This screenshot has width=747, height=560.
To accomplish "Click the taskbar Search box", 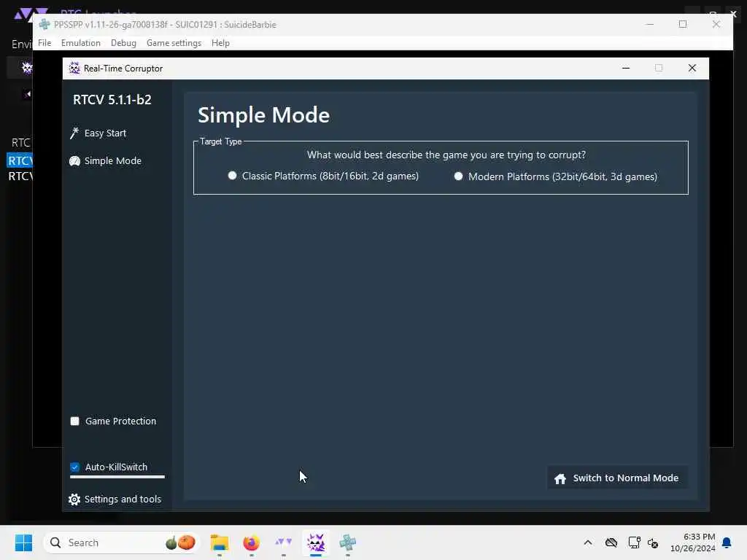I will [122, 542].
